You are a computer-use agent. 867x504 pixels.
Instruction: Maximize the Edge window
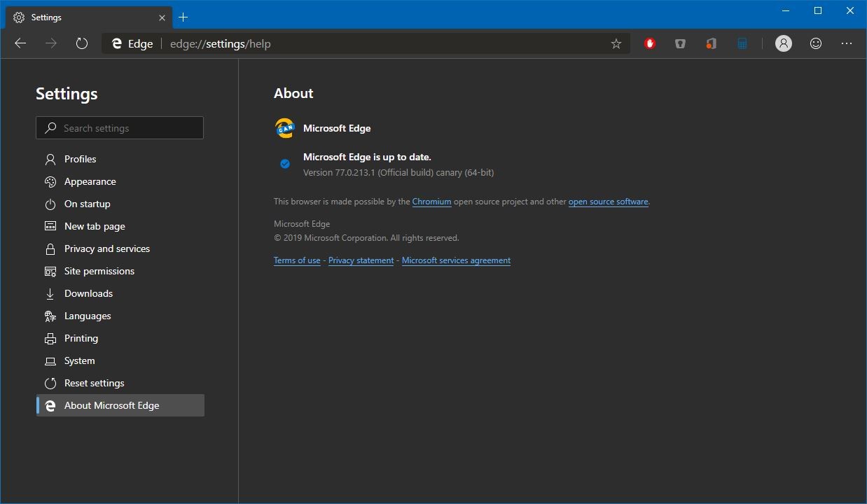click(818, 10)
